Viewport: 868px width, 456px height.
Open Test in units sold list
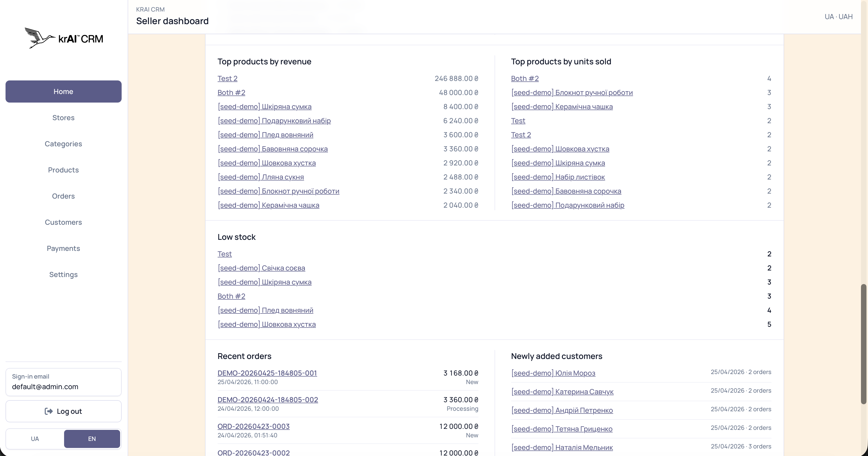[x=518, y=121]
